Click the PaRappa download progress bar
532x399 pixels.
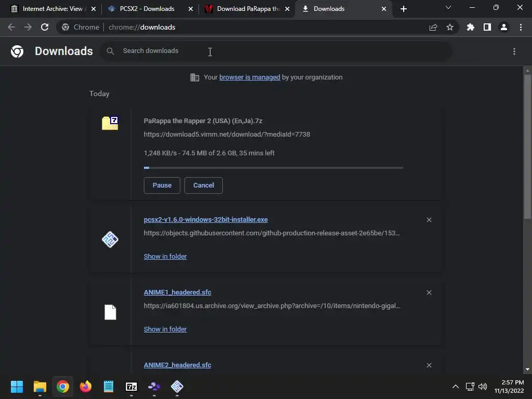(x=273, y=168)
